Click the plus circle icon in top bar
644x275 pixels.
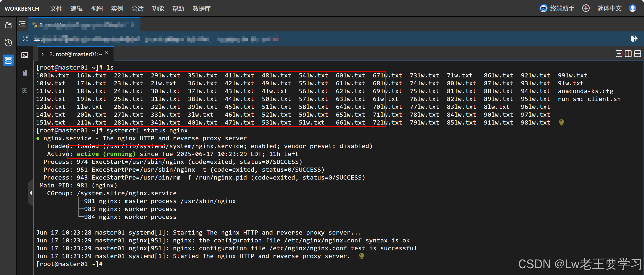coord(586,8)
